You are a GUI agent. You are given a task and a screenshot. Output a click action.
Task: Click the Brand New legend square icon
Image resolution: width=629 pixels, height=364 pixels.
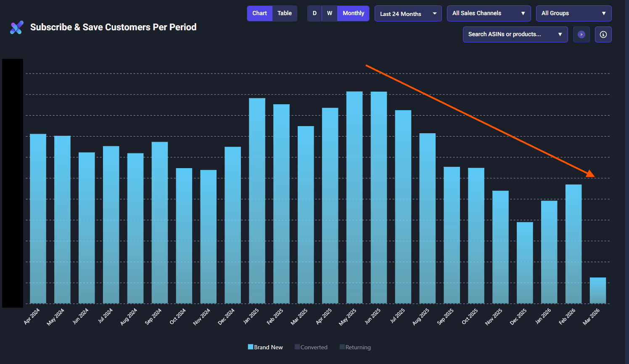point(250,347)
